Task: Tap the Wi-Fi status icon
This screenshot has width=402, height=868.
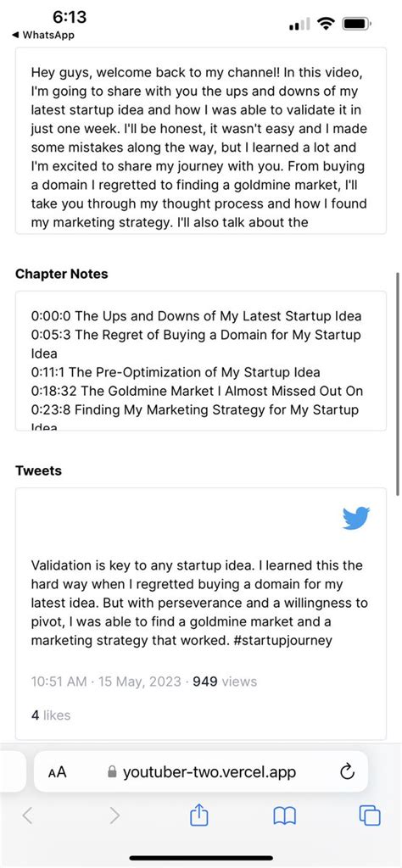Action: pos(327,24)
